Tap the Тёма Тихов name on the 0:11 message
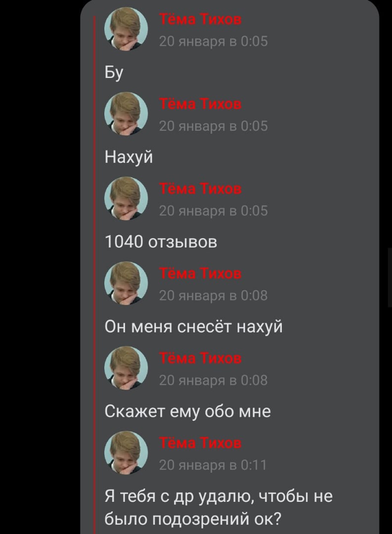Screen dimensions: 392x534 tap(200, 443)
